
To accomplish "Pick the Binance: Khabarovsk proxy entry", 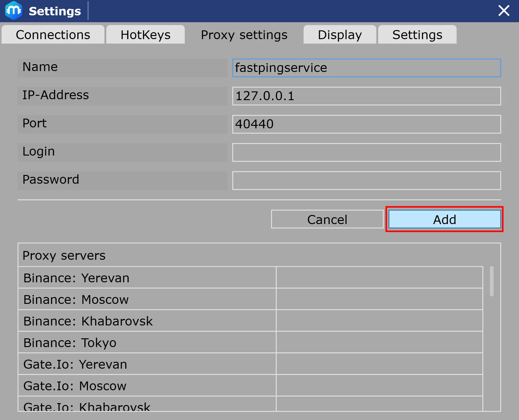I will coord(147,321).
